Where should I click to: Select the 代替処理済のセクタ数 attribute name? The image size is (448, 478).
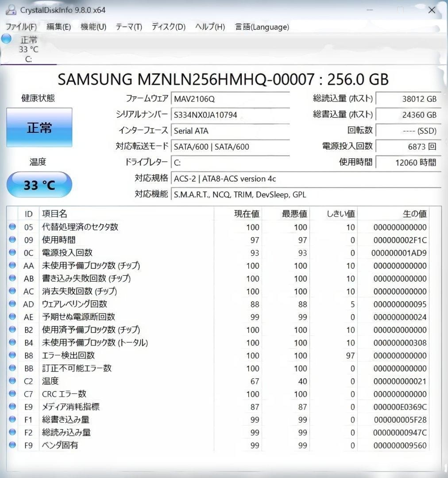pos(80,227)
